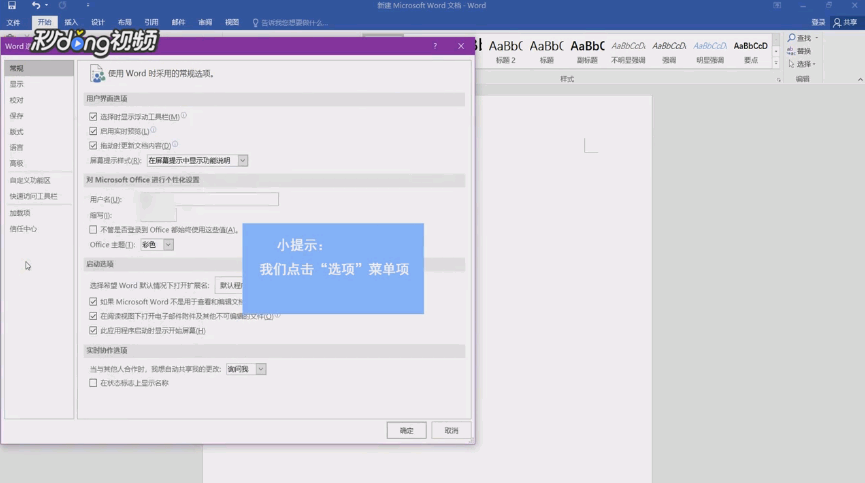Expand the styles gallery more arrow
This screenshot has height=483, width=865.
[776, 63]
